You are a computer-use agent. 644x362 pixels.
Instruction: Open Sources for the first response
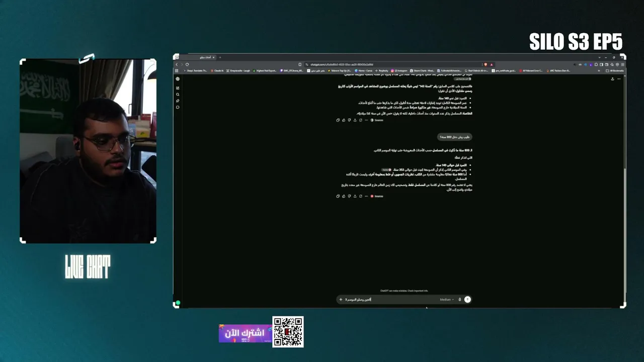[377, 120]
